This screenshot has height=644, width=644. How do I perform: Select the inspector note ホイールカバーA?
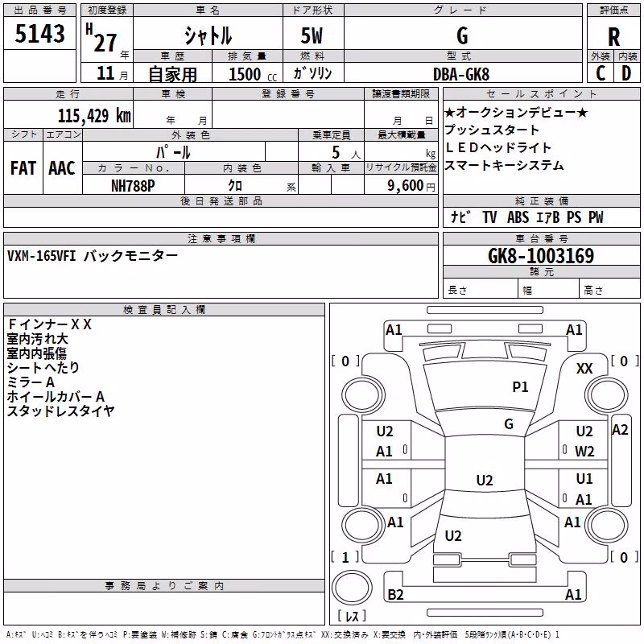[x=56, y=397]
